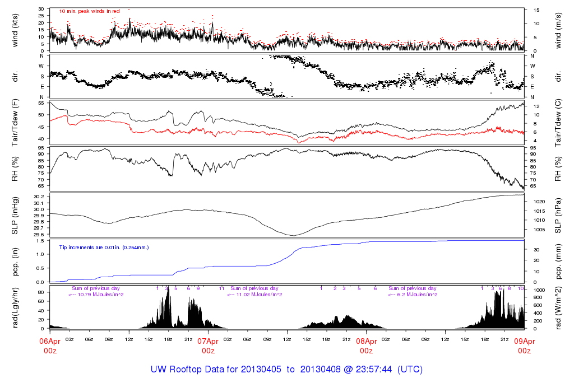Click the "wind (m/s)" axis label

click(x=558, y=30)
